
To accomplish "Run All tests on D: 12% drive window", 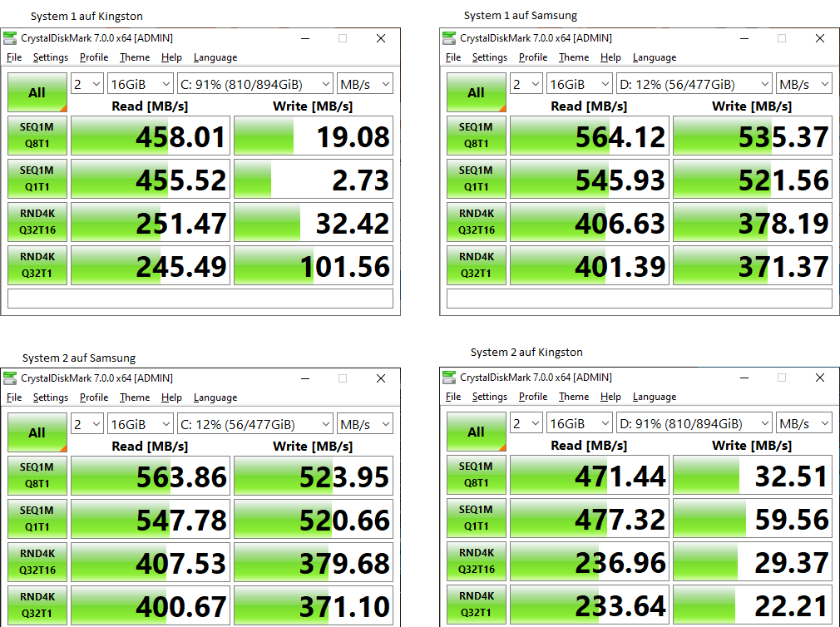I will [477, 92].
